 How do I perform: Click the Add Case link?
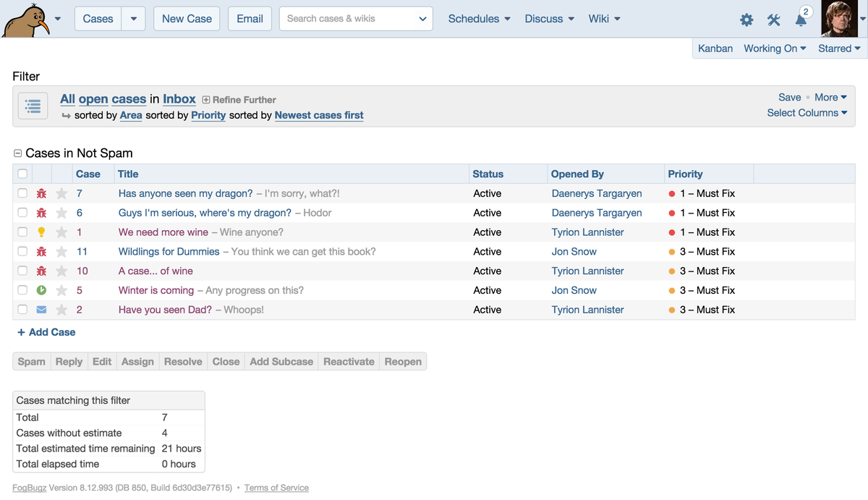pos(46,332)
